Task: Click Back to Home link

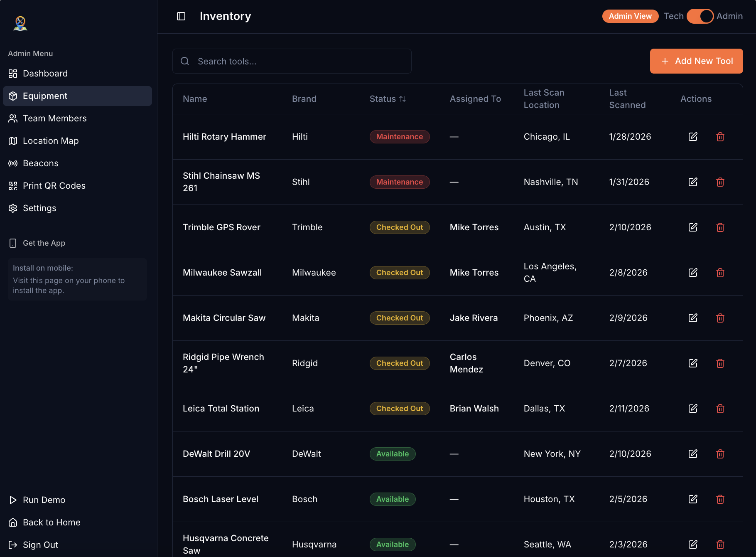Action: point(77,522)
